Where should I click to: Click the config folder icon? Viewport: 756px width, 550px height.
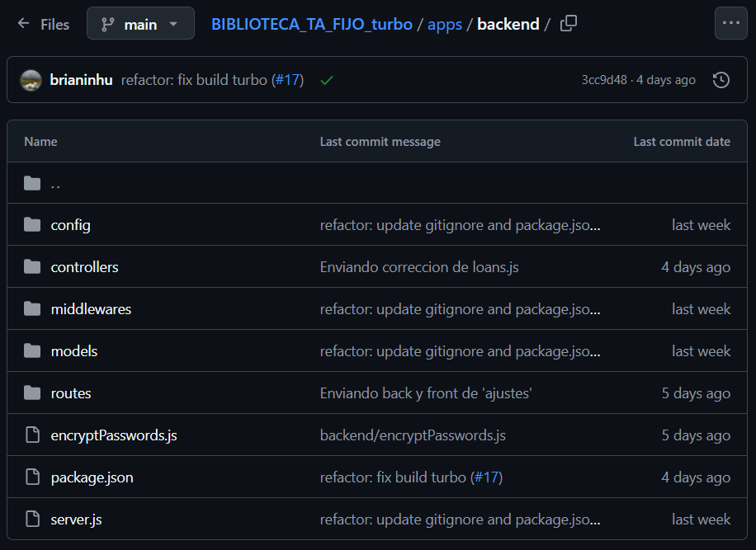point(32,225)
